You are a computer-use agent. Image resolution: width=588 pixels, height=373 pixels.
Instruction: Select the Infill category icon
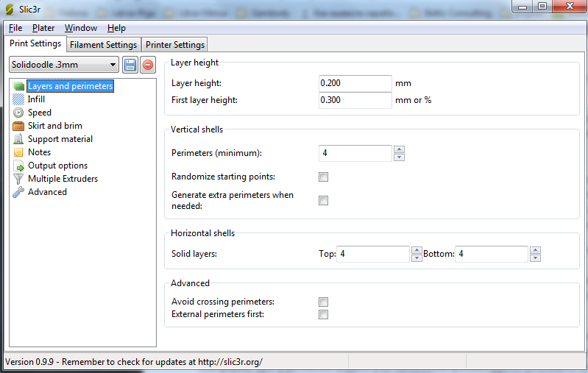[18, 99]
